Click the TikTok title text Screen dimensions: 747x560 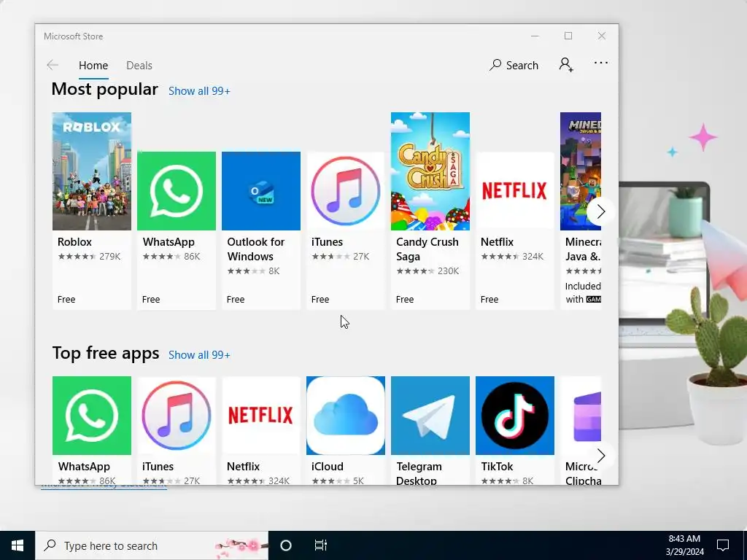[x=497, y=467]
